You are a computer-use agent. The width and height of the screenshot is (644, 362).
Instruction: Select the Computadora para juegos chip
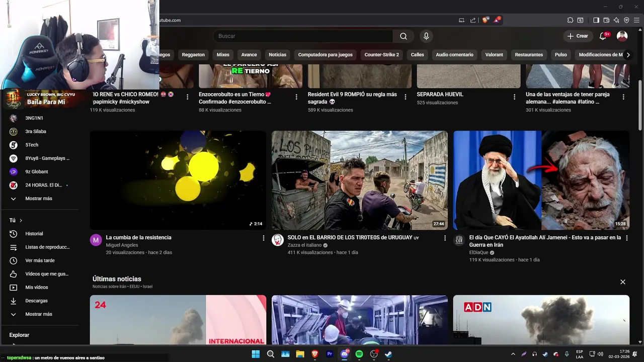click(x=326, y=55)
